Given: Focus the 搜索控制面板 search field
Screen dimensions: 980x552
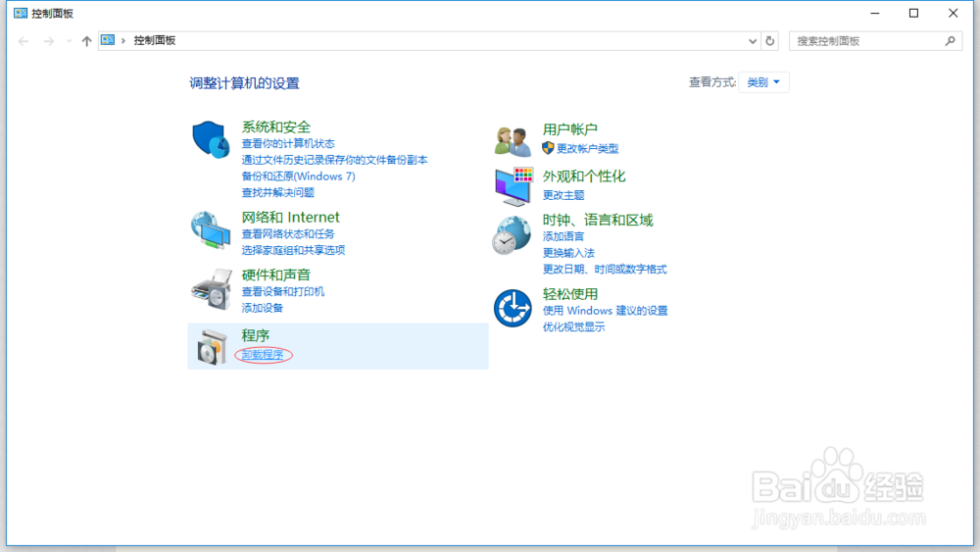Looking at the screenshot, I should click(875, 41).
